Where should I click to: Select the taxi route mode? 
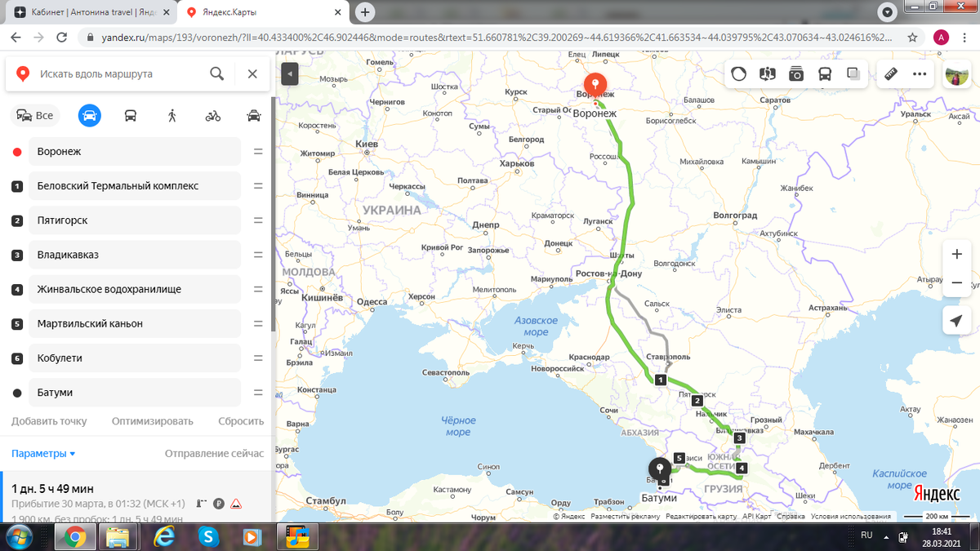(254, 115)
